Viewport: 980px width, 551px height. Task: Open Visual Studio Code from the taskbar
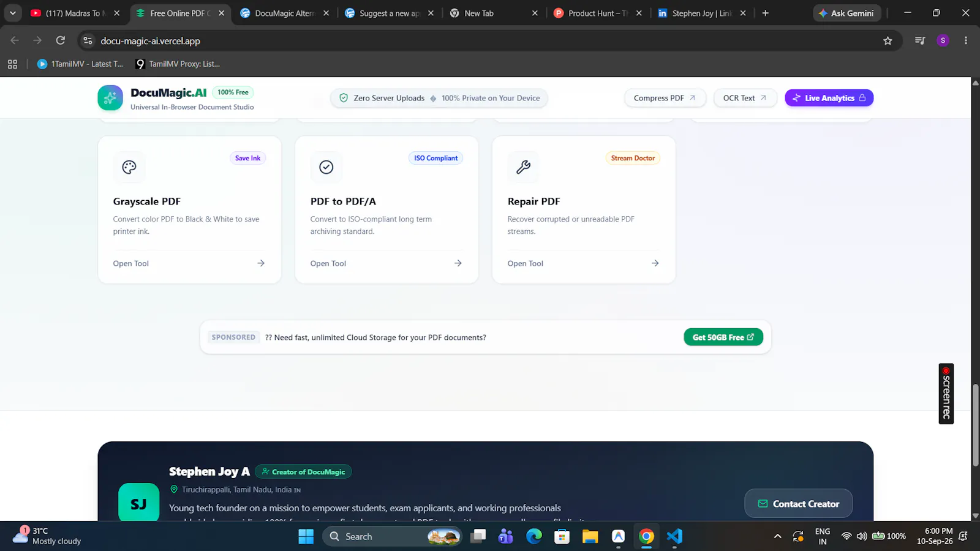(x=674, y=536)
